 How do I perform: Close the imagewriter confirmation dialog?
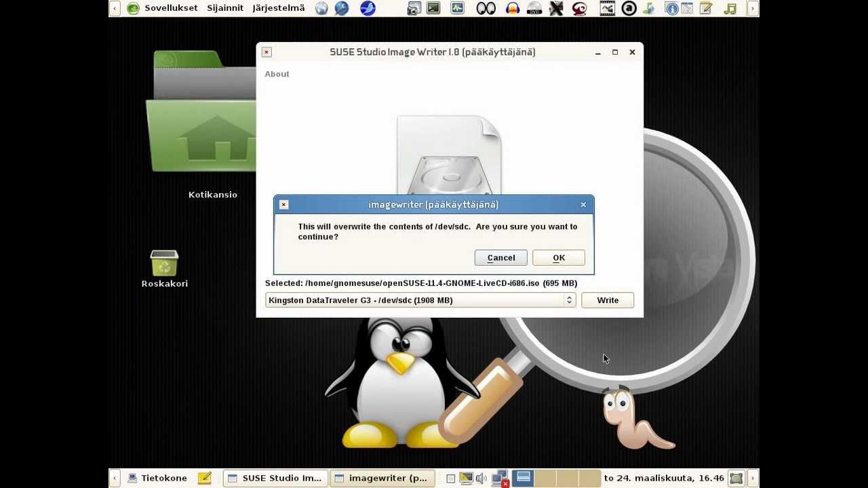point(583,204)
